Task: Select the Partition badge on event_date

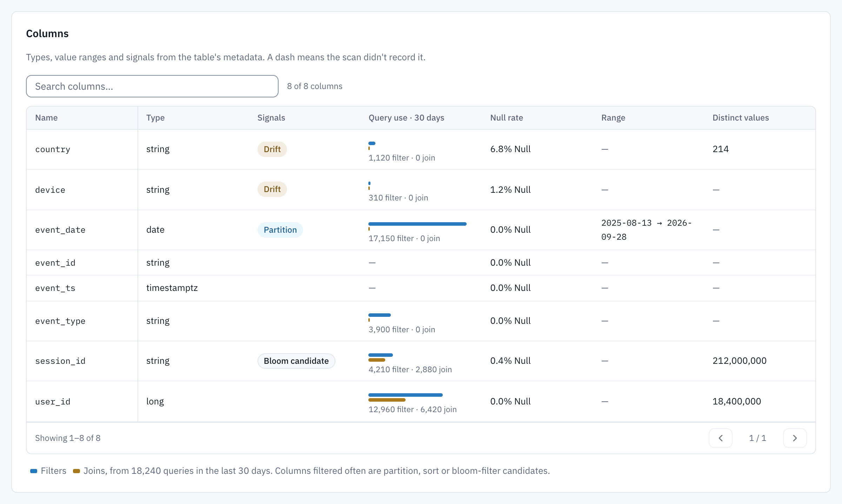Action: coord(280,230)
